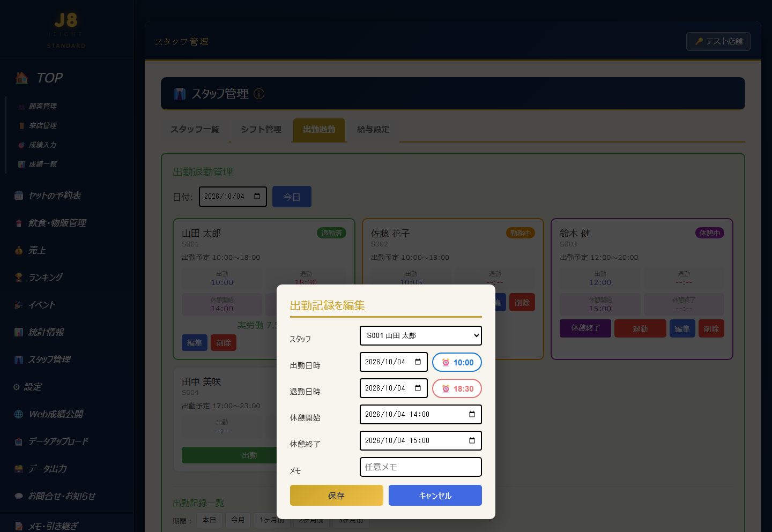Open 成績入力 in sidebar
Image resolution: width=772 pixels, height=532 pixels.
42,145
